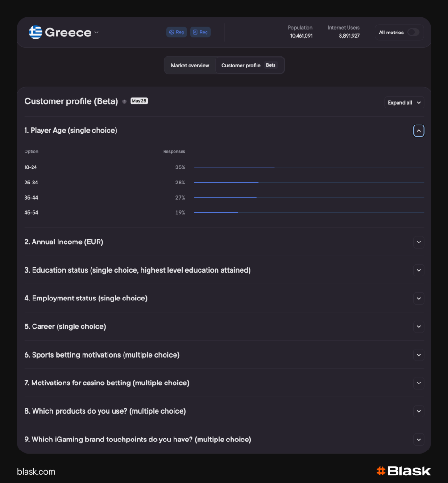Screen dimensions: 448x483
Task: Open the info tooltip beside Customer profile heading
Action: point(124,101)
